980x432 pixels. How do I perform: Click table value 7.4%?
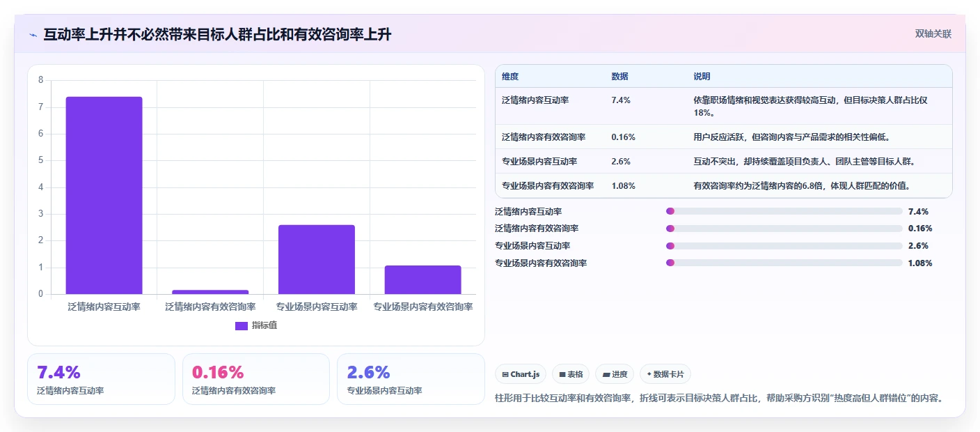(621, 100)
